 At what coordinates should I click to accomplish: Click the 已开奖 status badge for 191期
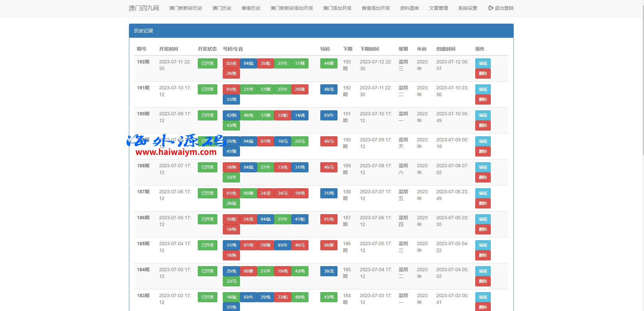pos(208,89)
